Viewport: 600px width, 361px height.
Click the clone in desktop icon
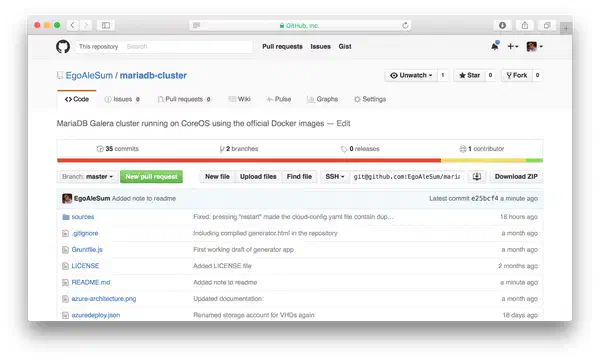(477, 176)
